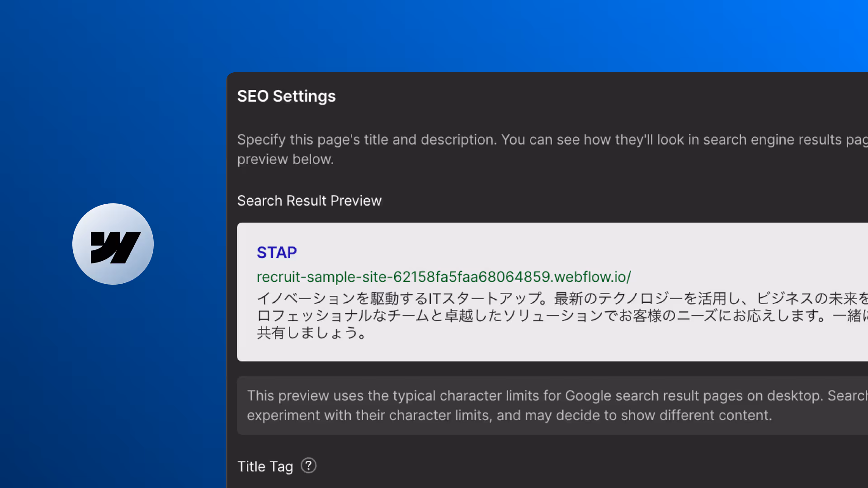Screen dimensions: 868x488
Task: Click the Search Result Preview label
Action: pyautogui.click(x=309, y=201)
